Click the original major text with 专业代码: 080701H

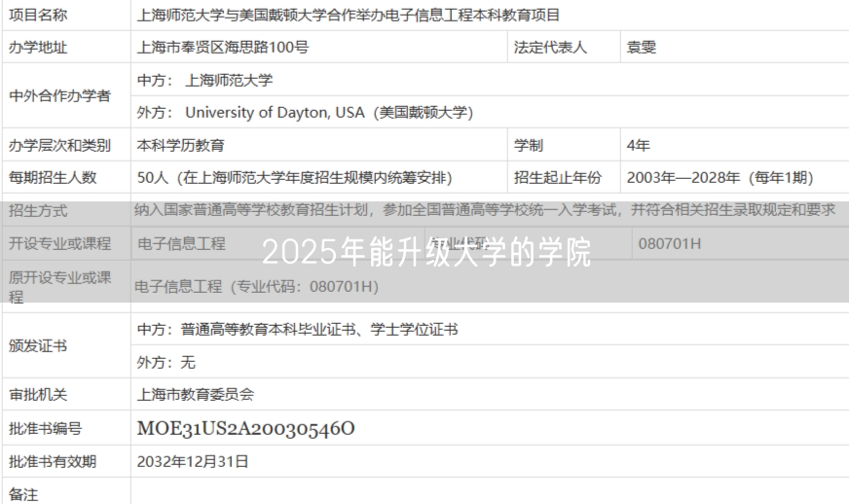coord(256,287)
